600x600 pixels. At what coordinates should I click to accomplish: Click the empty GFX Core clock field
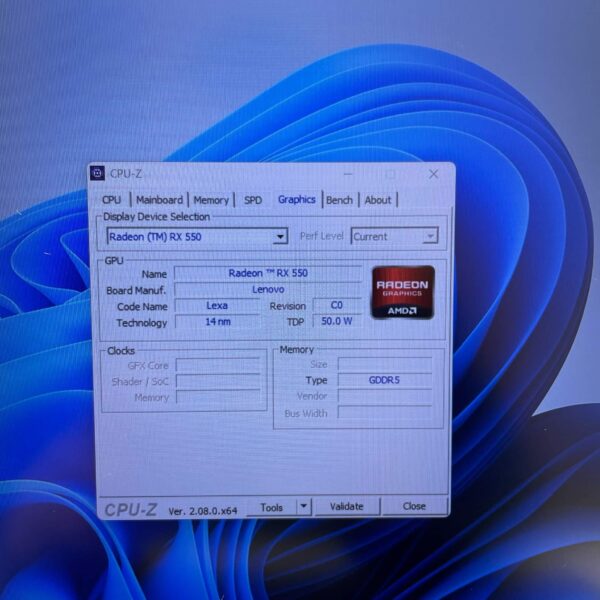tap(218, 365)
